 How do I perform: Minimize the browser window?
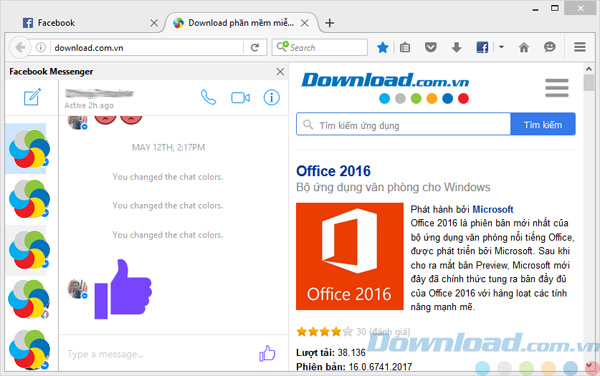point(535,9)
